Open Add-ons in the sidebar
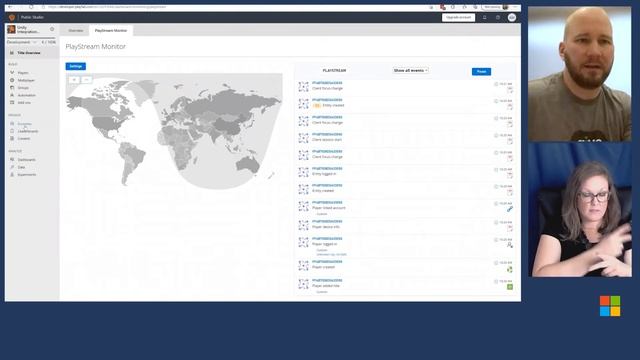Viewport: 640px width, 360px height. click(24, 102)
